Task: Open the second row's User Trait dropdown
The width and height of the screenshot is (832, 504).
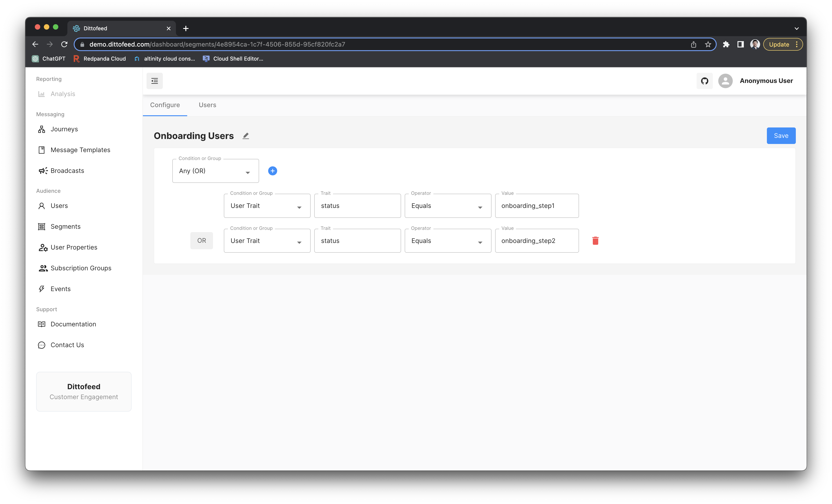Action: pos(267,241)
